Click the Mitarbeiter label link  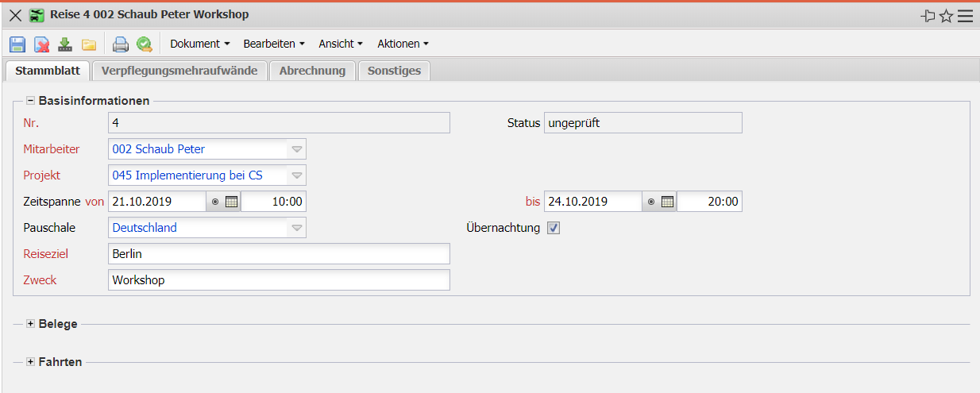tap(52, 148)
